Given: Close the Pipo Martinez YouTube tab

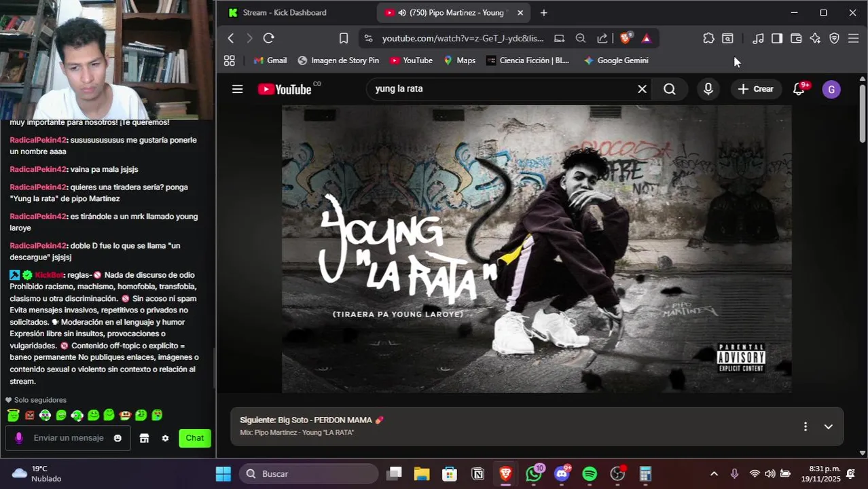Looking at the screenshot, I should coord(520,12).
